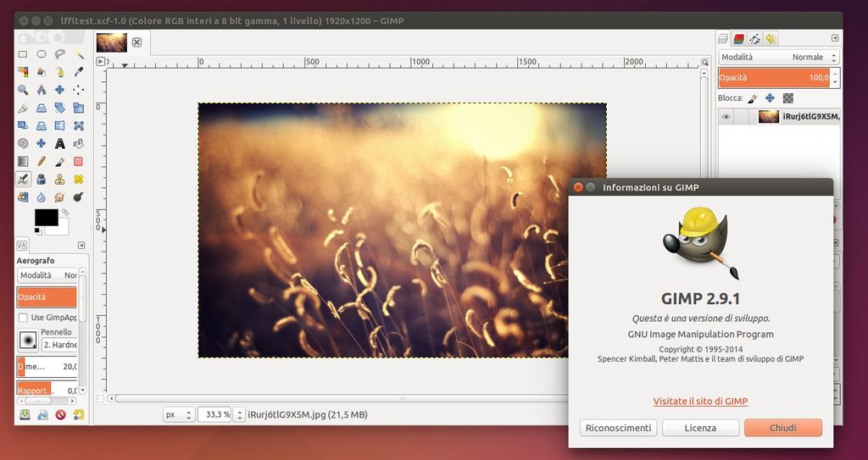Viewport: 868px width, 460px height.
Task: Choose the Text tool in toolbox
Action: pyautogui.click(x=60, y=143)
